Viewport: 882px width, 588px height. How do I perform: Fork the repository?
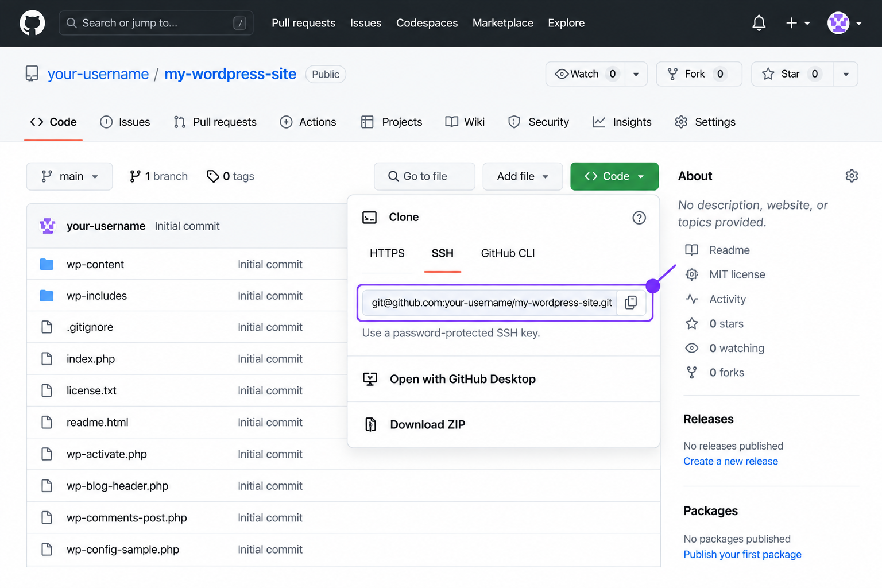tap(699, 74)
